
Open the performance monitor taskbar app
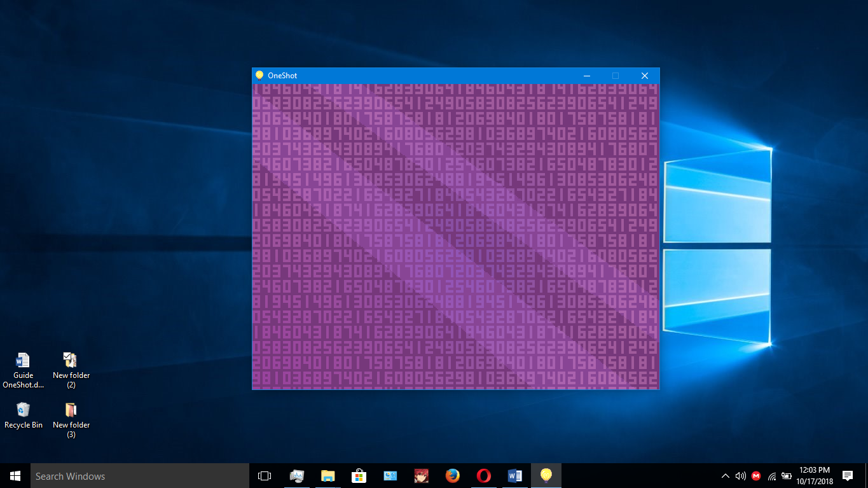296,476
